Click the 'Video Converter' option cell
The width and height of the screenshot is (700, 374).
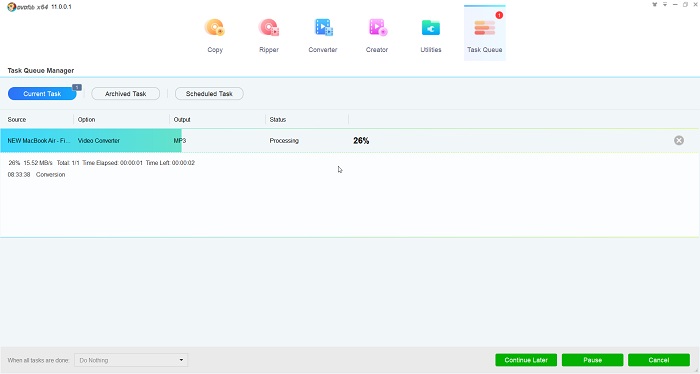[99, 141]
